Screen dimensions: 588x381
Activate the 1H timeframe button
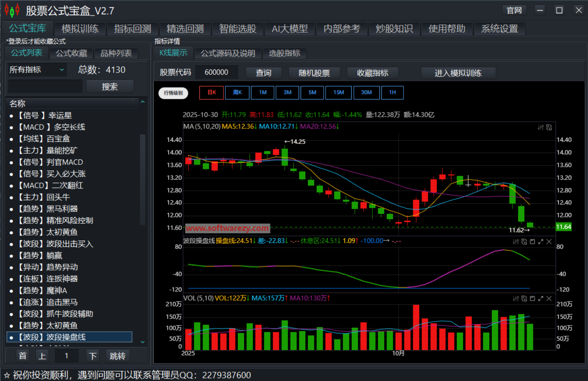pos(392,92)
